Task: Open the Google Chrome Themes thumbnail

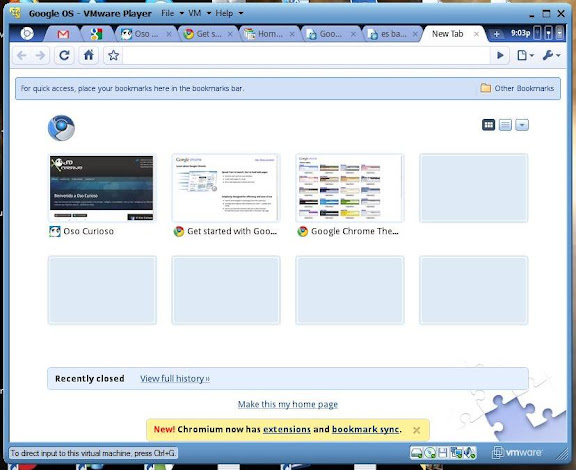Action: pyautogui.click(x=349, y=188)
